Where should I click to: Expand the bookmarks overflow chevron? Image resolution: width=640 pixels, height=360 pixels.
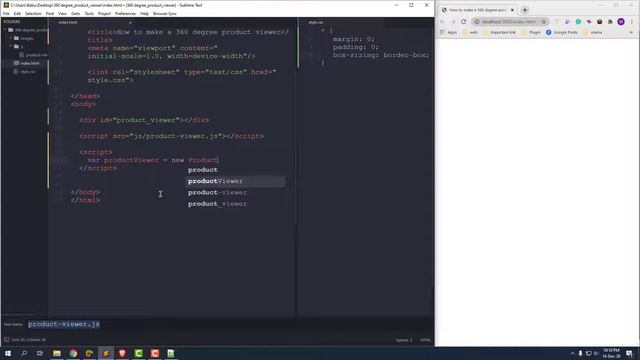tap(631, 32)
